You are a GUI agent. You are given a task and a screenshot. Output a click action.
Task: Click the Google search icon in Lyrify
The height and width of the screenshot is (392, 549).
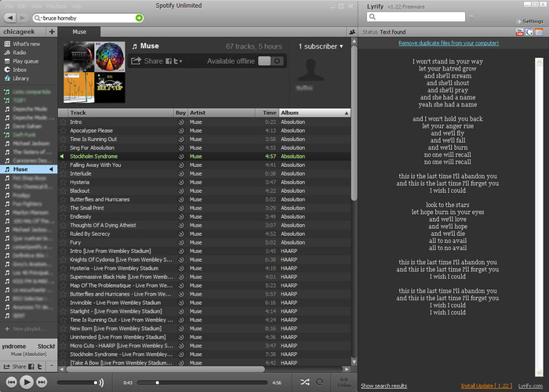(529, 31)
